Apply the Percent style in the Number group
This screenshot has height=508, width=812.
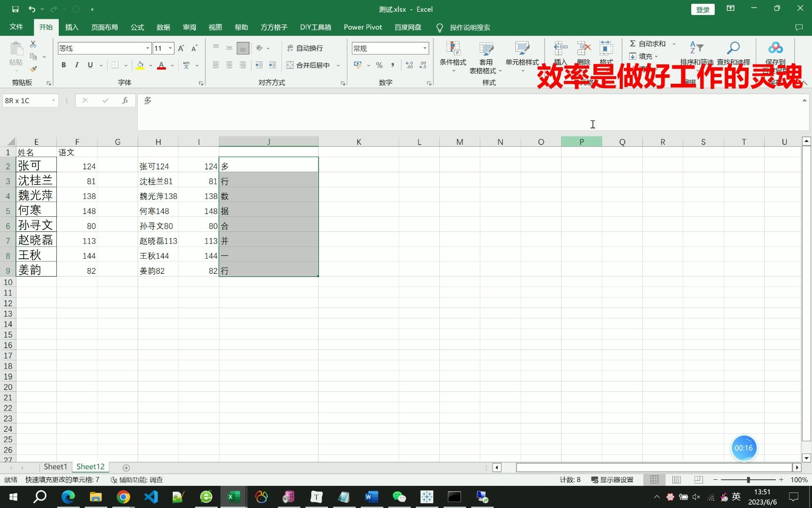click(379, 65)
